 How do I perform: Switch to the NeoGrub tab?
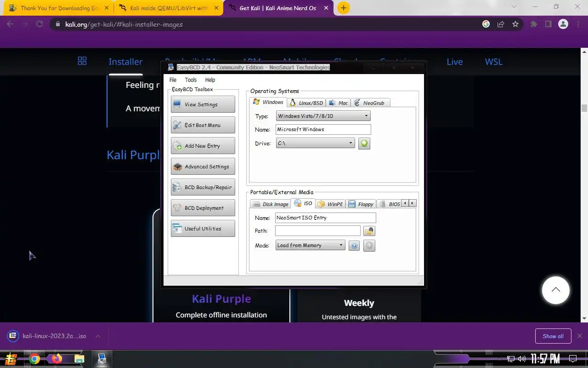click(370, 103)
